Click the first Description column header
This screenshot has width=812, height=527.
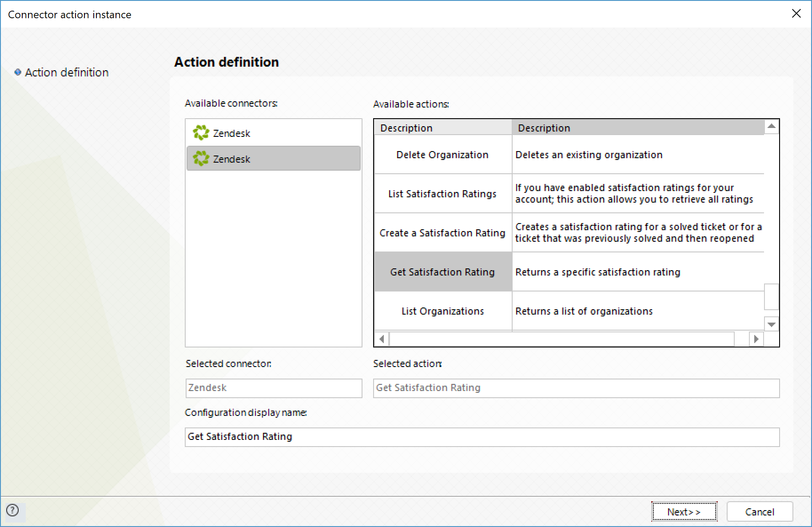(x=443, y=128)
